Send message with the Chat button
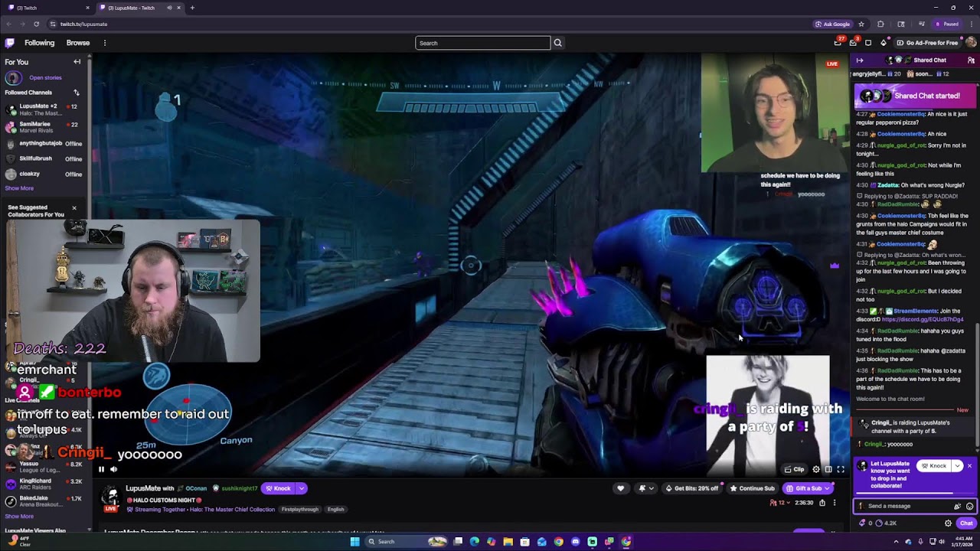The height and width of the screenshot is (551, 980). pyautogui.click(x=966, y=523)
